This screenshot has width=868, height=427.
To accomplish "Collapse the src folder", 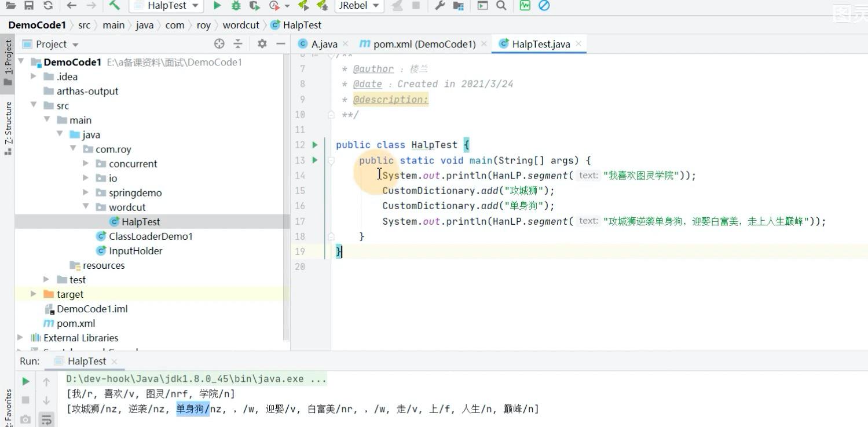I will click(x=34, y=105).
